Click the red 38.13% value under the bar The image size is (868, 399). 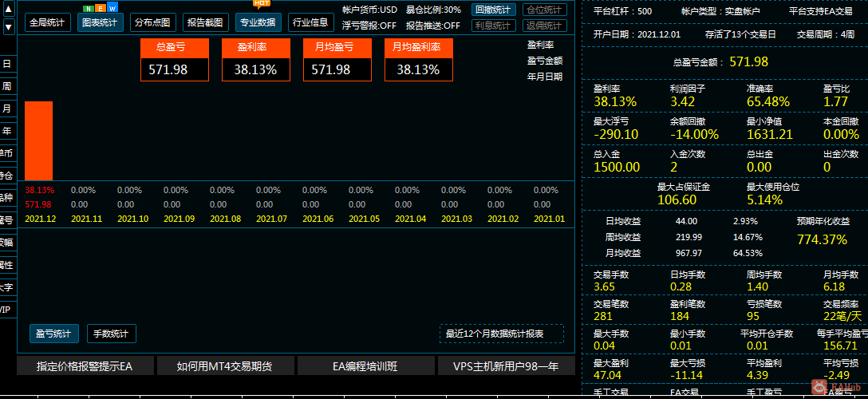pyautogui.click(x=40, y=191)
